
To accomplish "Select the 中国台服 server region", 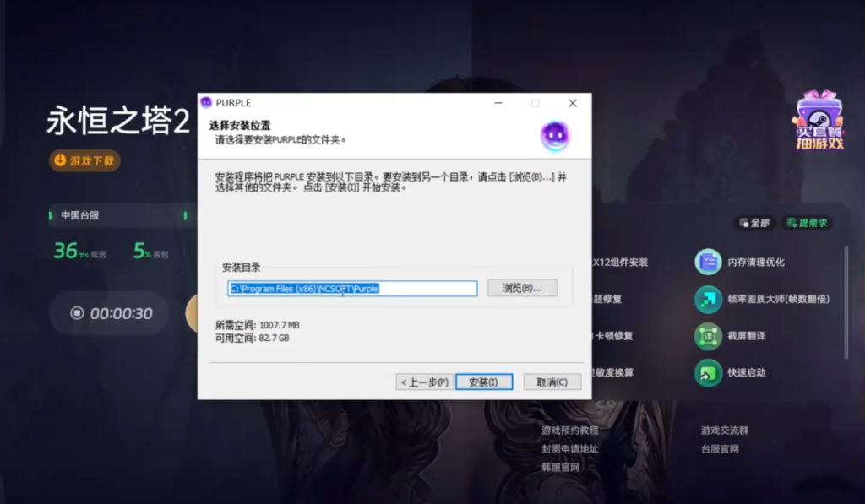I will pos(79,215).
